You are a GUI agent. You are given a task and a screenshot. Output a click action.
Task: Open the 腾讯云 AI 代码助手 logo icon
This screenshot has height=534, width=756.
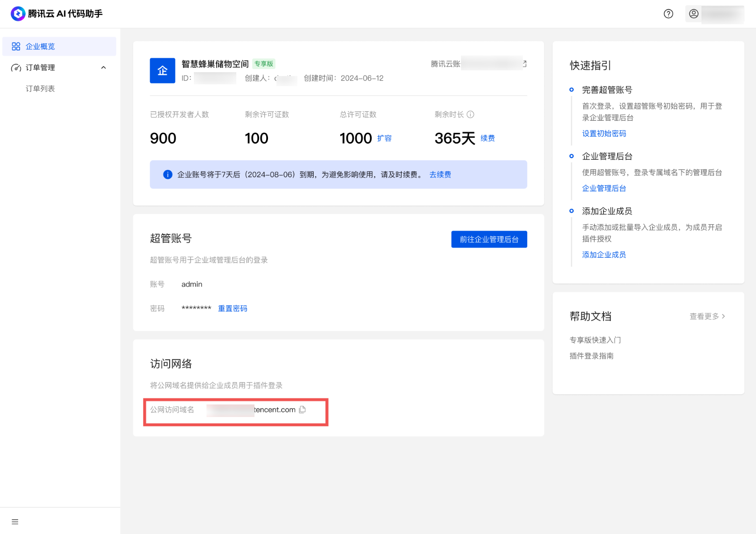click(18, 14)
